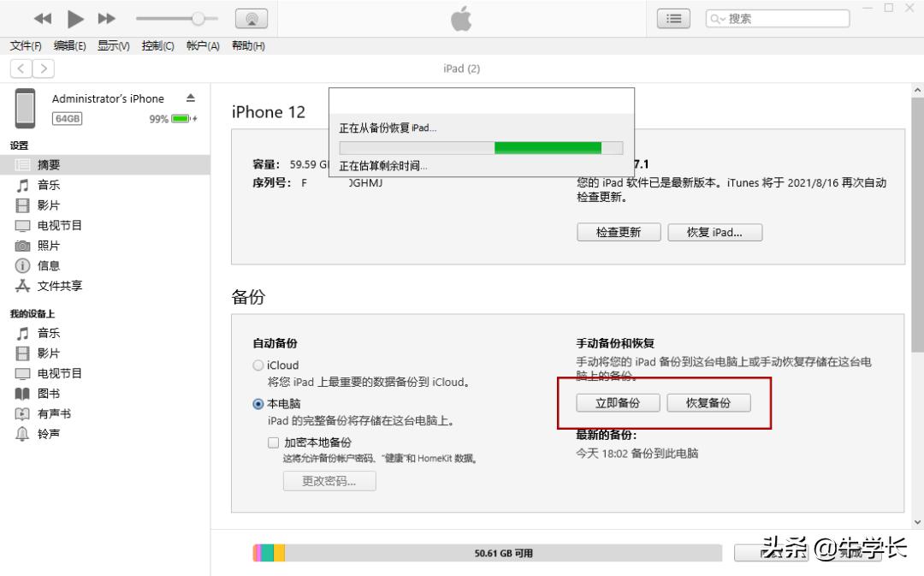Click the back navigation chevron
This screenshot has width=924, height=576.
[x=20, y=68]
